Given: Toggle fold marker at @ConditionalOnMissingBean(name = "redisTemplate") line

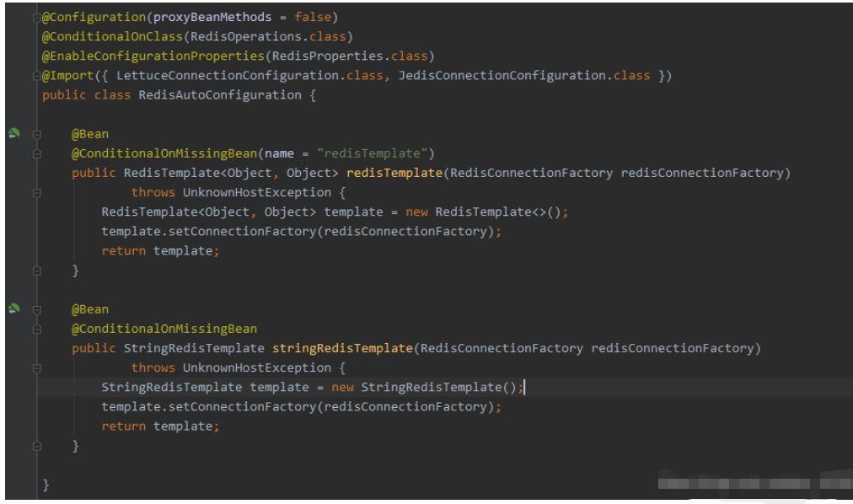Looking at the screenshot, I should pyautogui.click(x=36, y=154).
